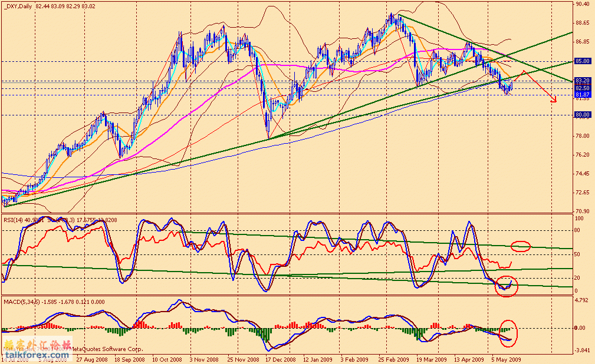Click the 3 Feb 2009 date label
595x364 pixels.
pyautogui.click(x=354, y=359)
